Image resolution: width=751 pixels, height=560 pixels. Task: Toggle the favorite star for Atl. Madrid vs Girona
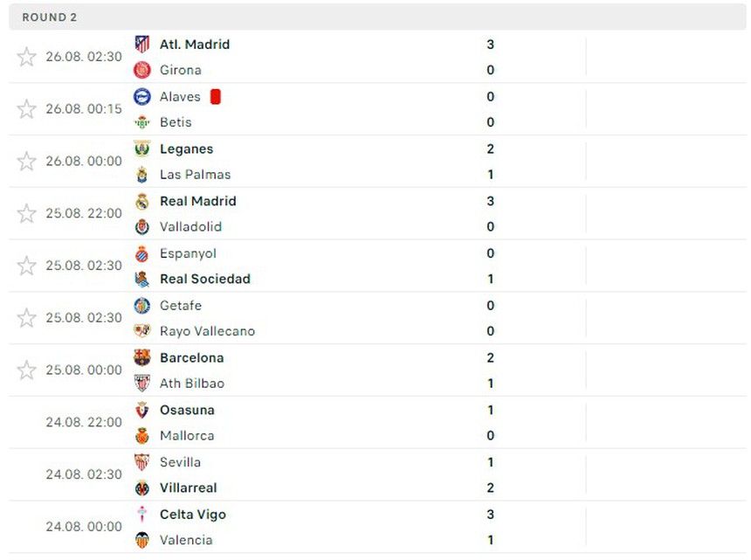(27, 56)
